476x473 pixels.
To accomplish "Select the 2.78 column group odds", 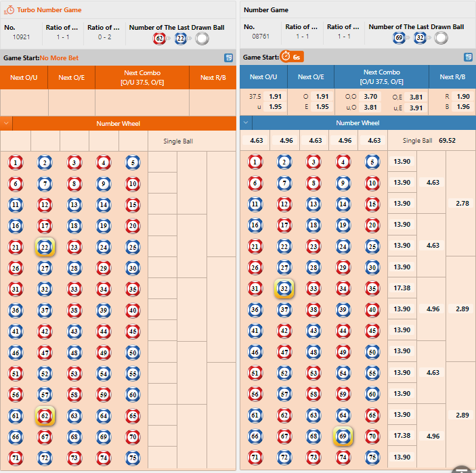I will pos(461,203).
